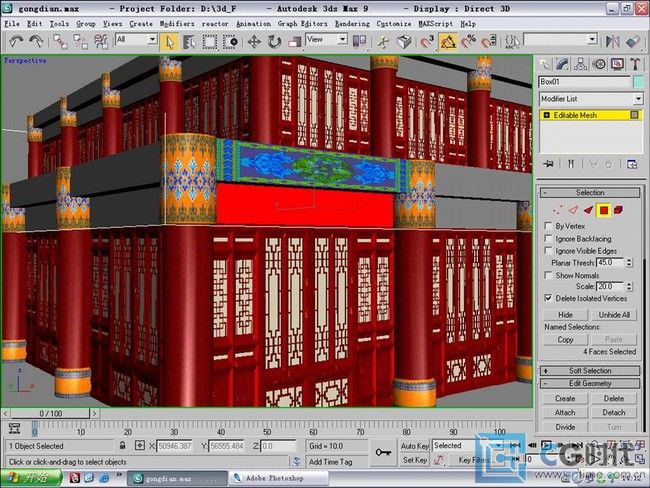Activate the Bind to Space Warp tool
Viewport: 650px width, 488px height.
[x=101, y=41]
